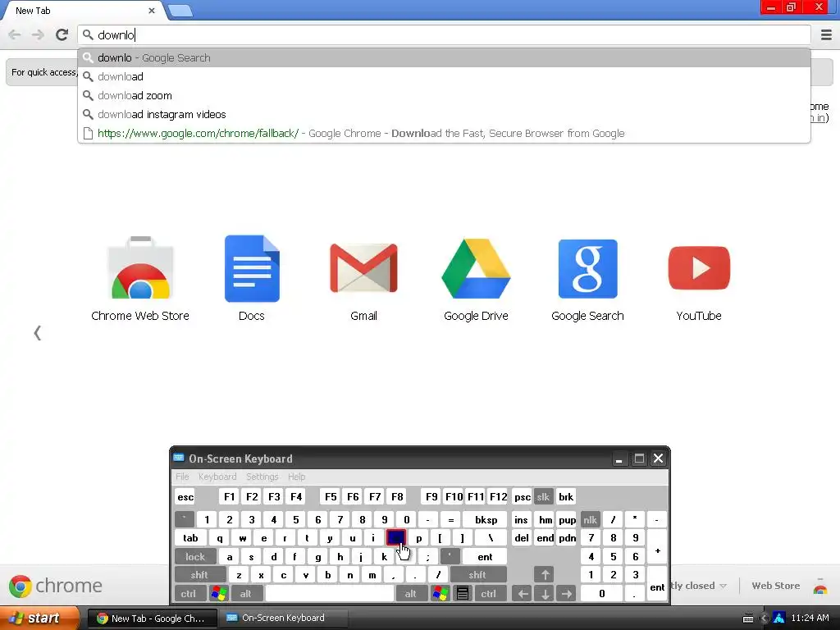Viewport: 840px width, 630px height.
Task: Expand hidden system tray icons
Action: pyautogui.click(x=765, y=619)
